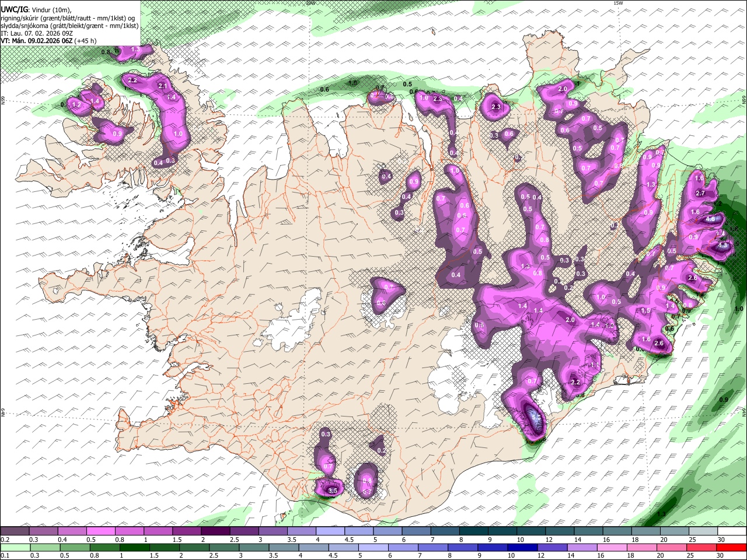Pick the white snow swatch after 30
This screenshot has height=560, width=747.
[732, 531]
